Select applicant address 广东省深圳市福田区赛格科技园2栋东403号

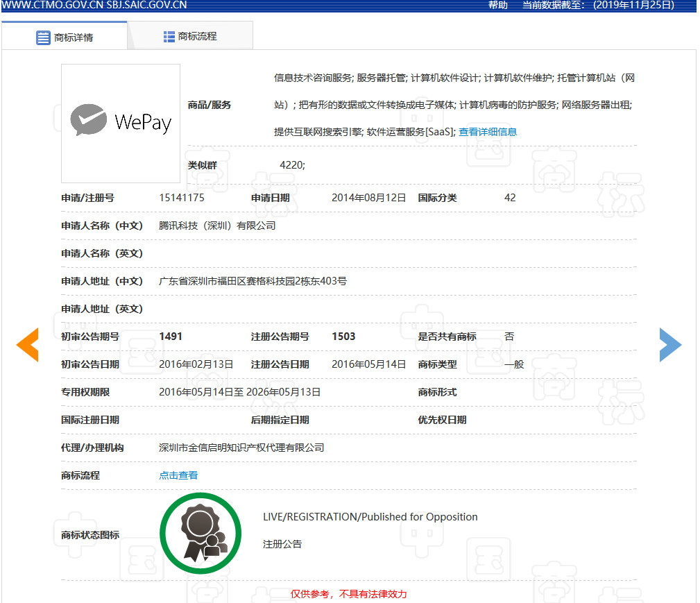click(253, 281)
